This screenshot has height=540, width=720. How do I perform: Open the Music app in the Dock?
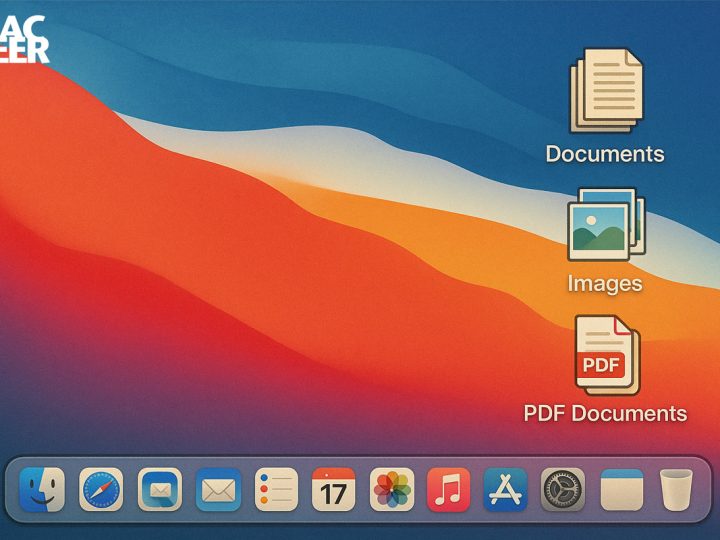click(x=449, y=489)
